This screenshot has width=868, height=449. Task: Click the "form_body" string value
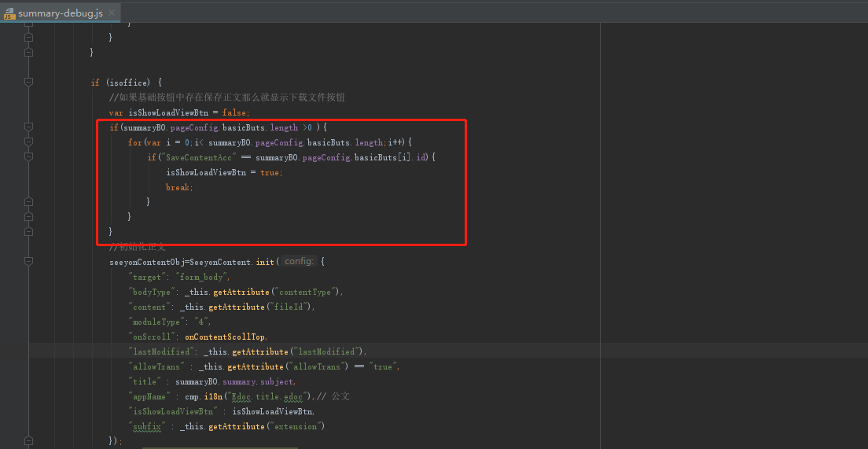coord(202,277)
